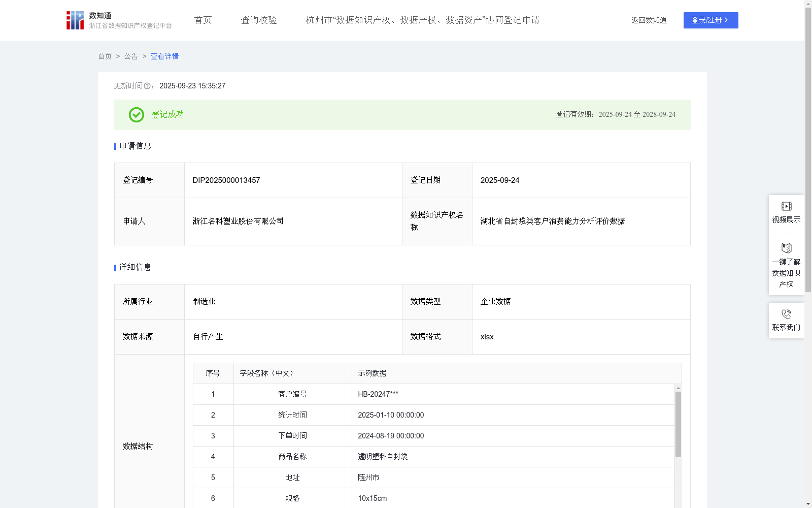This screenshot has height=508, width=812.
Task: Select the 申请人 company name cell
Action: [238, 221]
